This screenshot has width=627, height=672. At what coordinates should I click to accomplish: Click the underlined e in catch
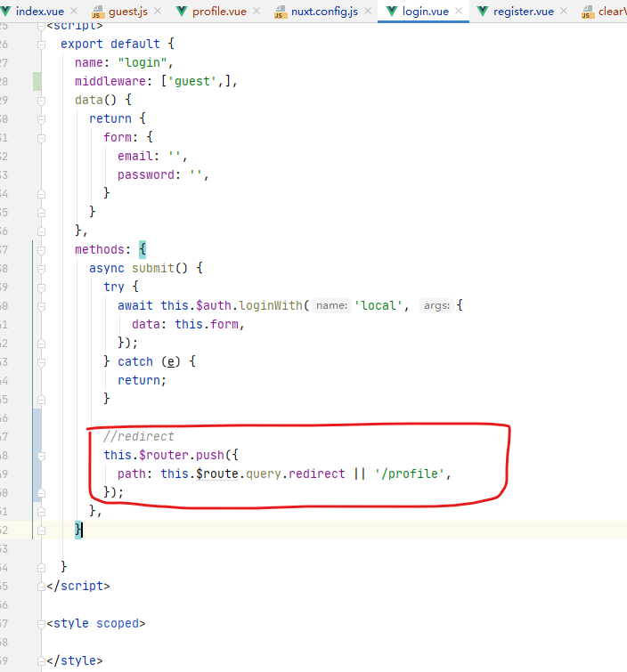click(171, 361)
